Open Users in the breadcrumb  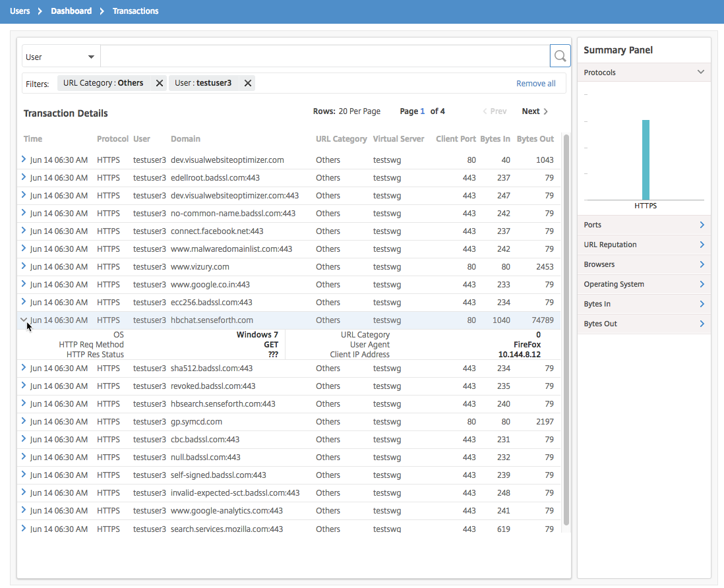tap(20, 11)
